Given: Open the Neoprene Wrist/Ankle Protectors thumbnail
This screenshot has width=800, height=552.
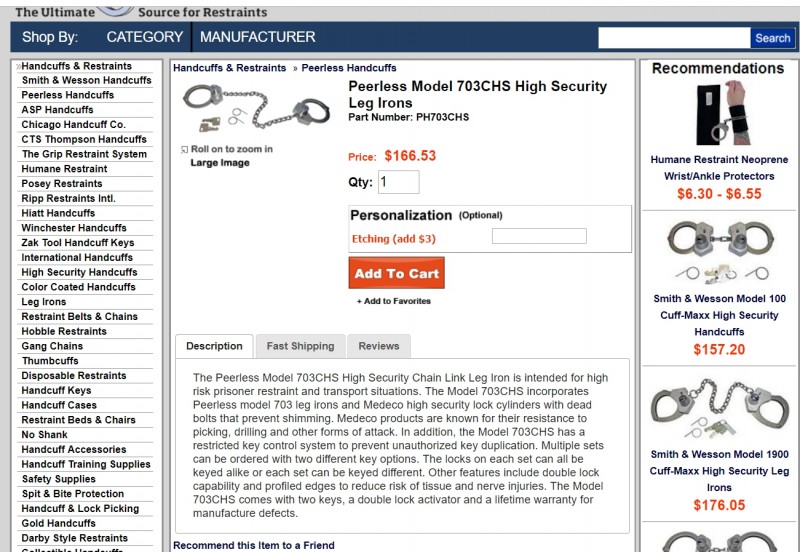Looking at the screenshot, I should pyautogui.click(x=719, y=114).
